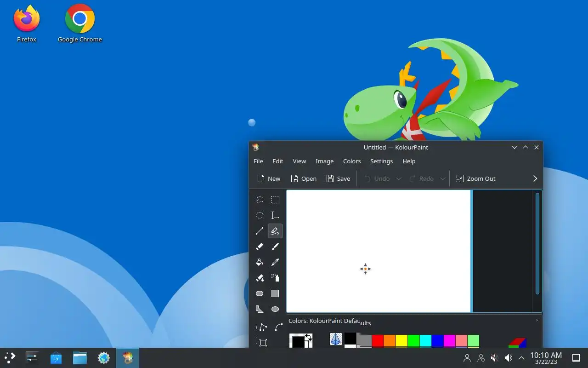Select the Rounded Rectangle tool
588x368 pixels.
click(260, 293)
